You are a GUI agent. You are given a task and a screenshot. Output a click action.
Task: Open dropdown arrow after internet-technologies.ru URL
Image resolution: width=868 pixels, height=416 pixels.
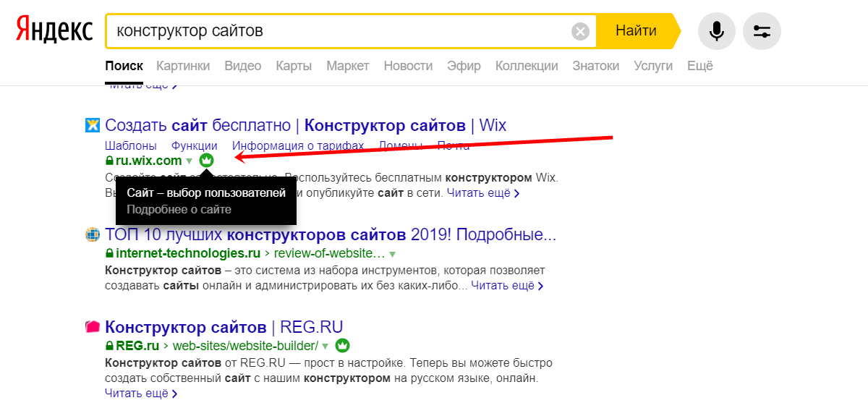point(392,254)
